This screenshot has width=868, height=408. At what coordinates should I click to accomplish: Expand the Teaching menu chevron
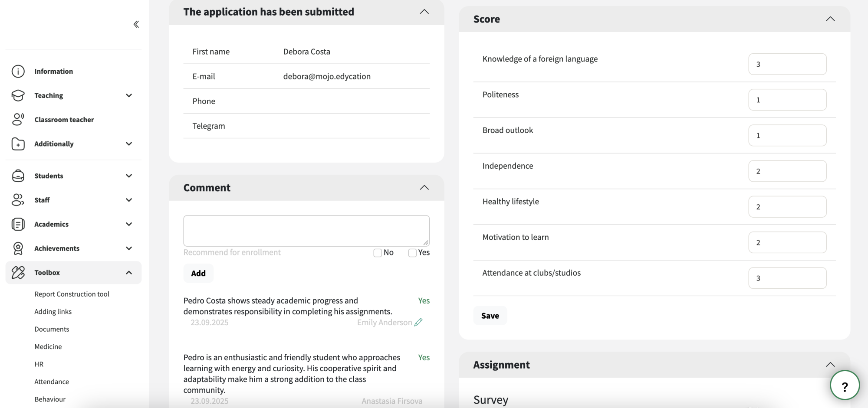click(x=129, y=95)
